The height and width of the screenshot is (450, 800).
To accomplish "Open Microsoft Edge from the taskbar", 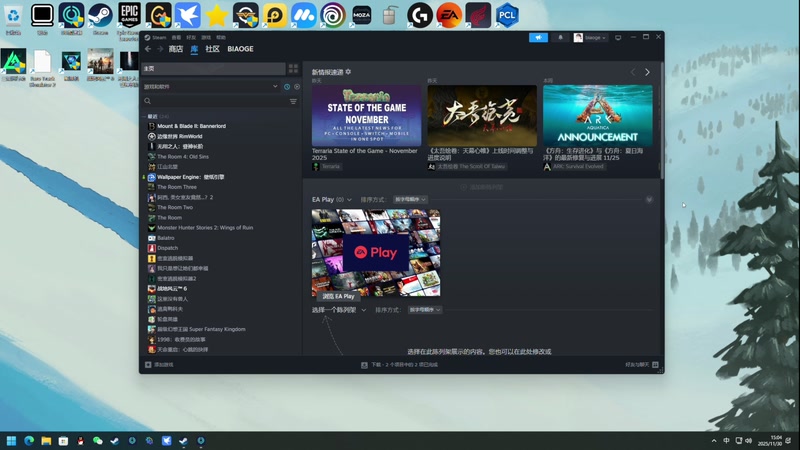I will 29,441.
